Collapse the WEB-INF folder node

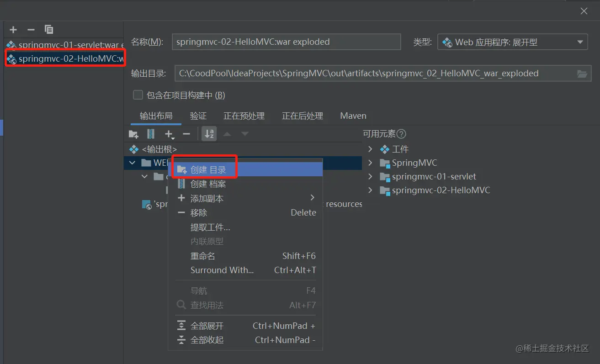pos(132,163)
